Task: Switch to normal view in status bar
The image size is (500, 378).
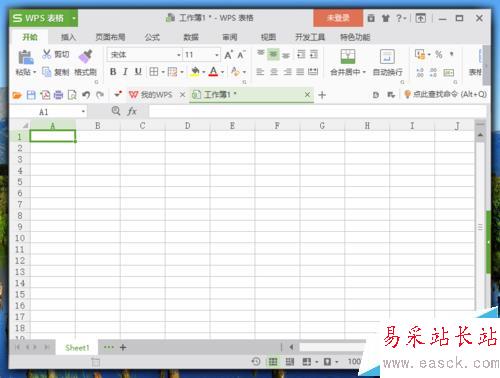Action: tap(273, 362)
